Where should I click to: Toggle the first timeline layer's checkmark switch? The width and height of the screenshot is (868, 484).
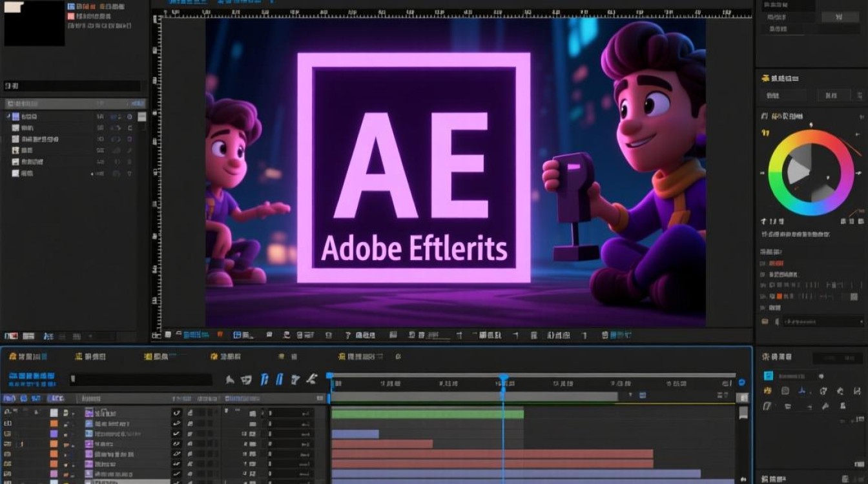point(176,413)
